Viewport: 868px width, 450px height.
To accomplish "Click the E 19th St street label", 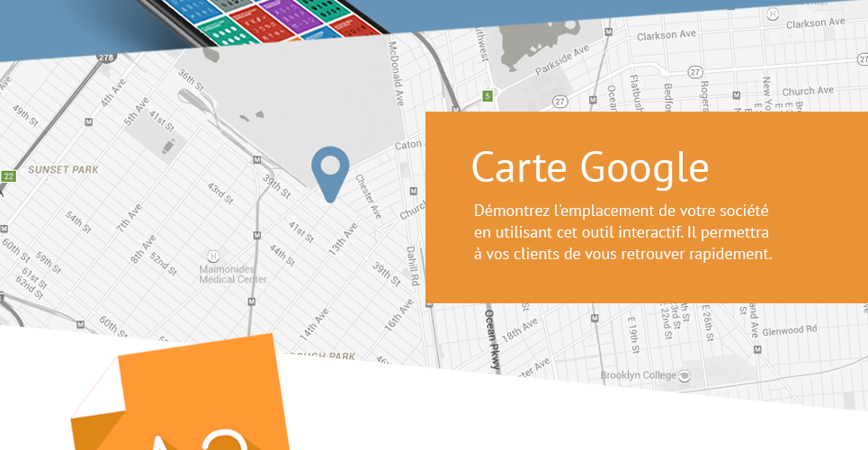I will 634,335.
